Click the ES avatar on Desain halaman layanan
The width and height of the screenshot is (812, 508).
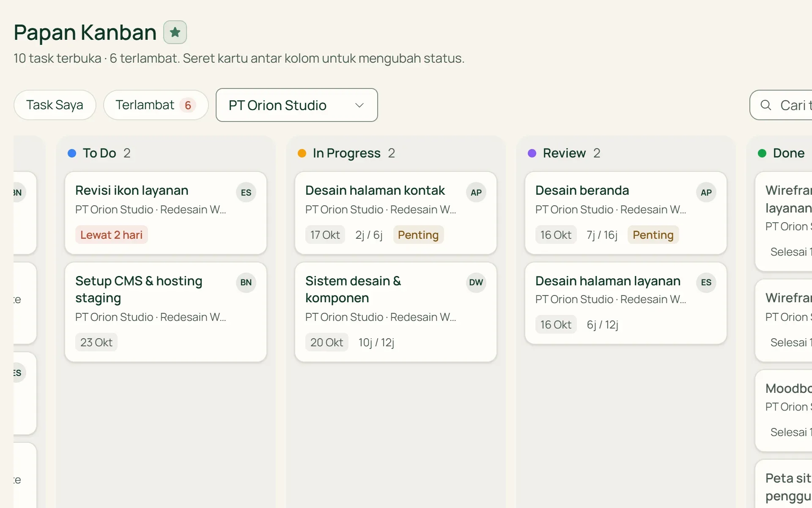pyautogui.click(x=706, y=282)
